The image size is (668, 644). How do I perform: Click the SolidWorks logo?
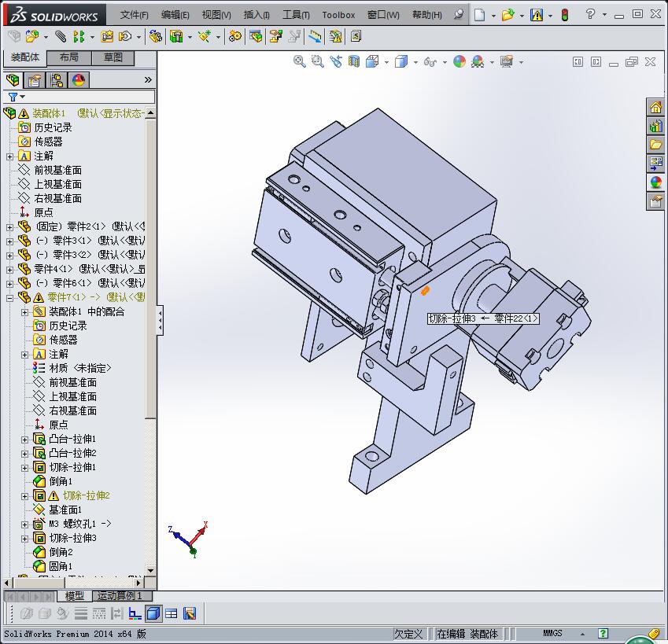click(x=54, y=15)
